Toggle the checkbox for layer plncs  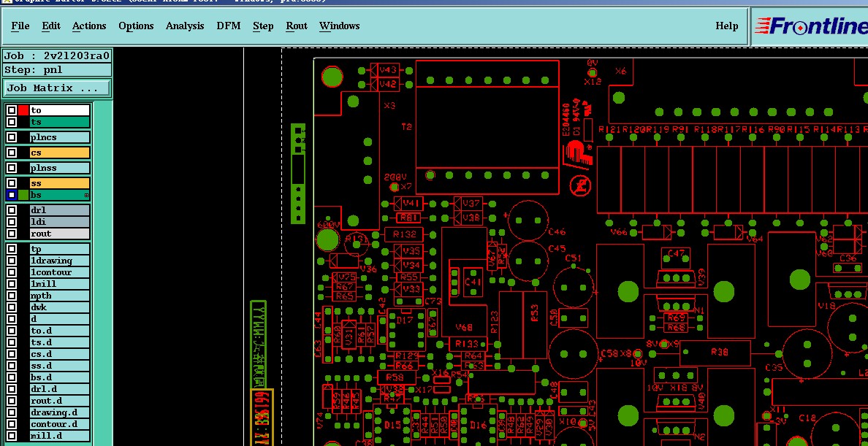pos(12,137)
